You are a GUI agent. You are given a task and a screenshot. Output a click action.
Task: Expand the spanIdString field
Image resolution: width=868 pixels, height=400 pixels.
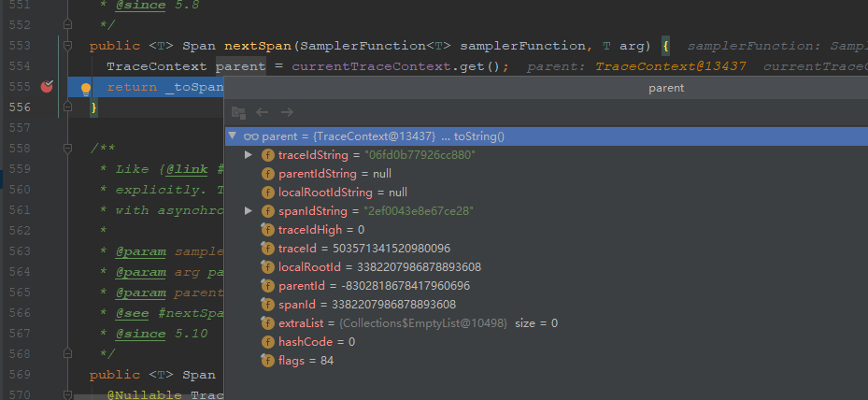tap(249, 211)
